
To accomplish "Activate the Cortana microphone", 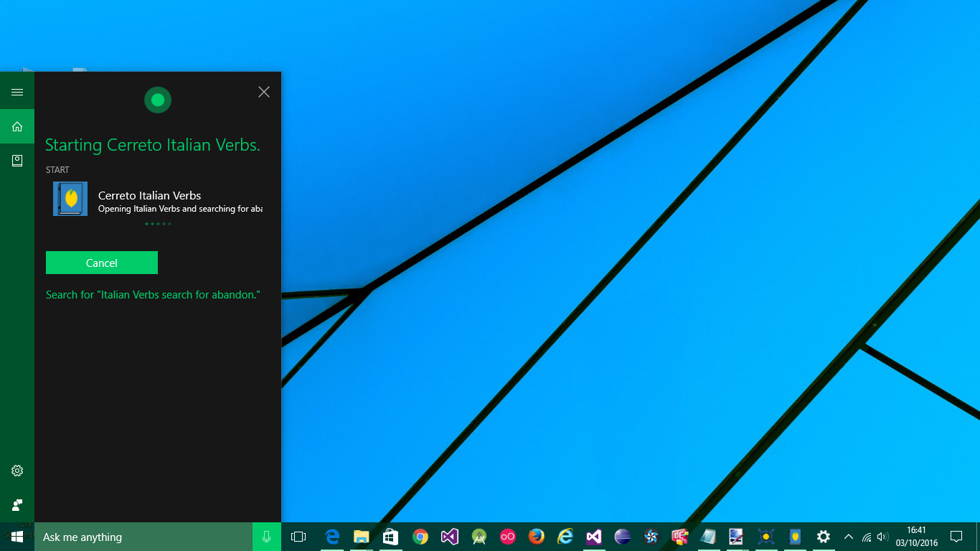I will [x=267, y=537].
